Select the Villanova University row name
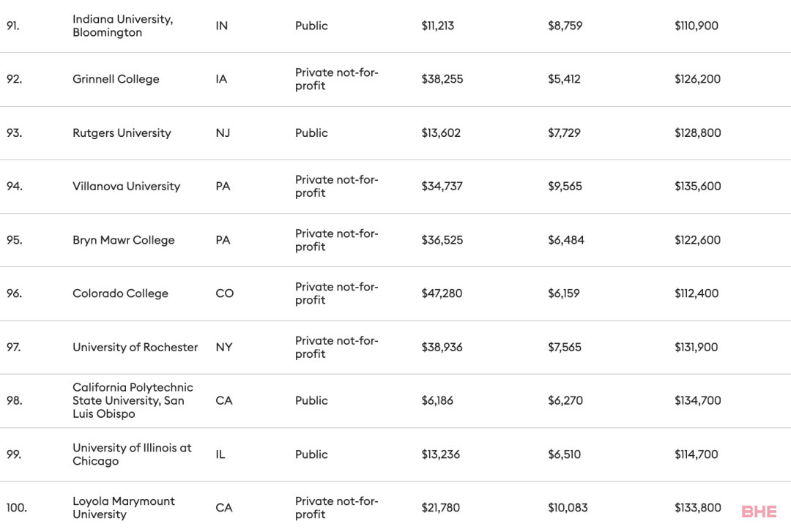 coord(126,187)
